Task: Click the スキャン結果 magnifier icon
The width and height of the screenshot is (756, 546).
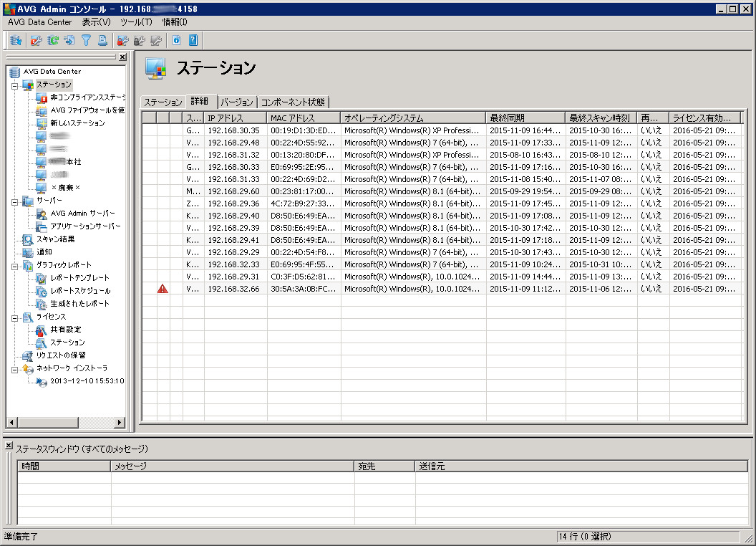Action: (x=28, y=239)
